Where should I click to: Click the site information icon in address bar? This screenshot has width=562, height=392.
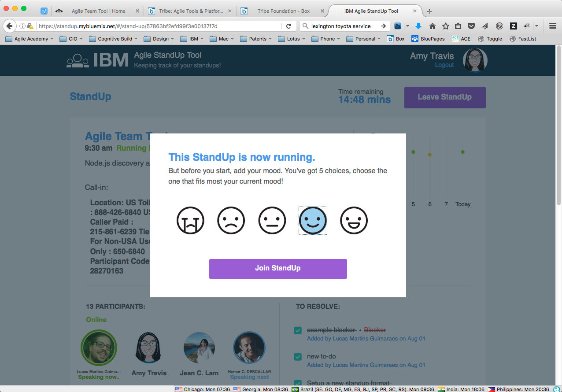pos(22,26)
